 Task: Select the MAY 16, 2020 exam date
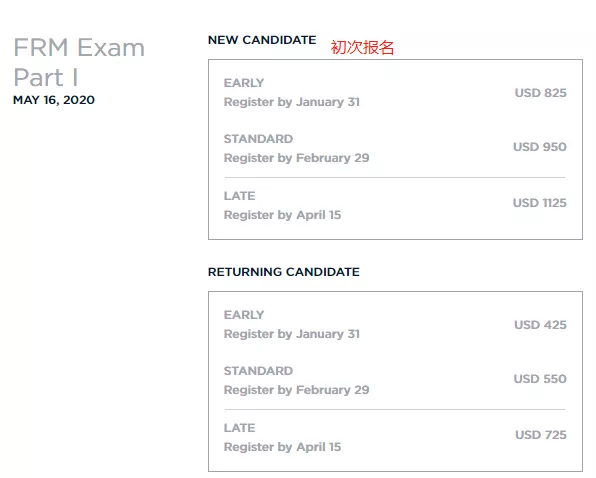(54, 100)
